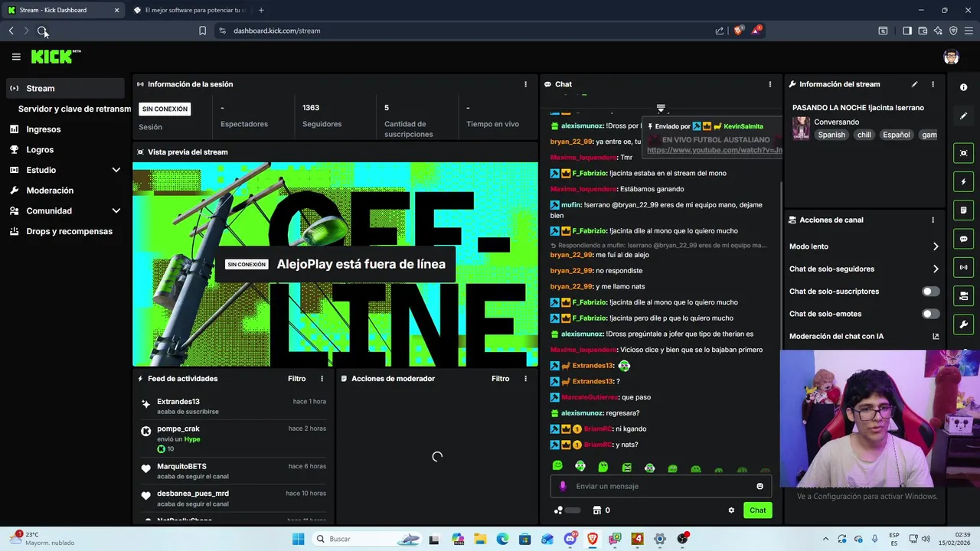Open the YouTube link in pinned message

pos(714,150)
